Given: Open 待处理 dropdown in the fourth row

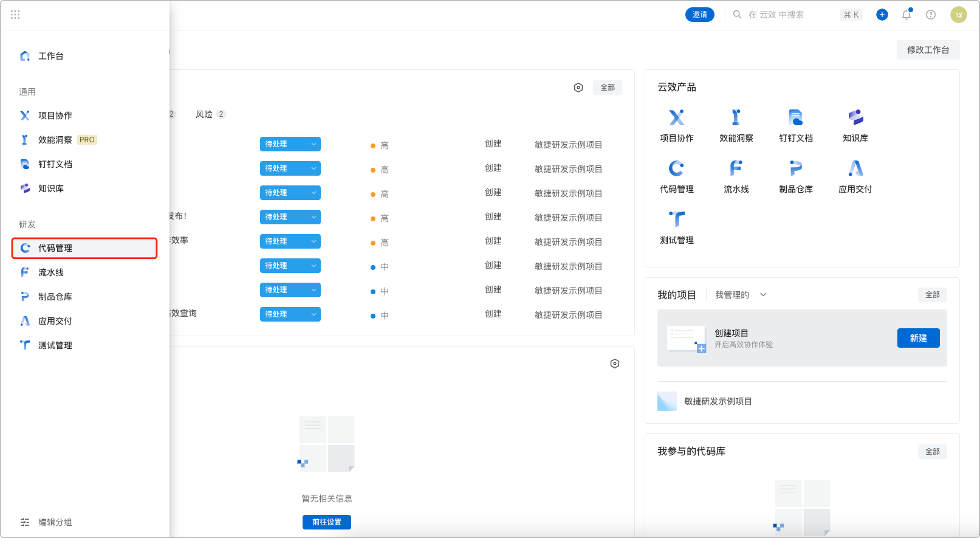Looking at the screenshot, I should point(290,217).
